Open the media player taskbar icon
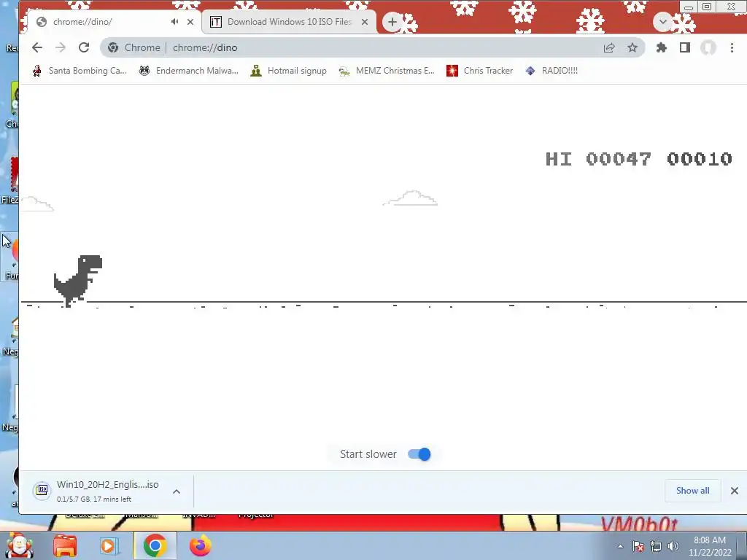747x560 pixels. 109,545
